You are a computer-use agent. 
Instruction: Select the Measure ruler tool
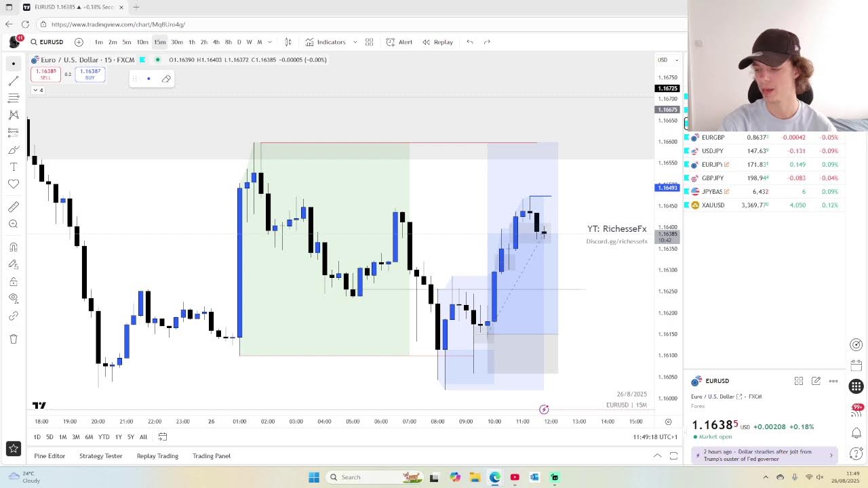tap(13, 207)
